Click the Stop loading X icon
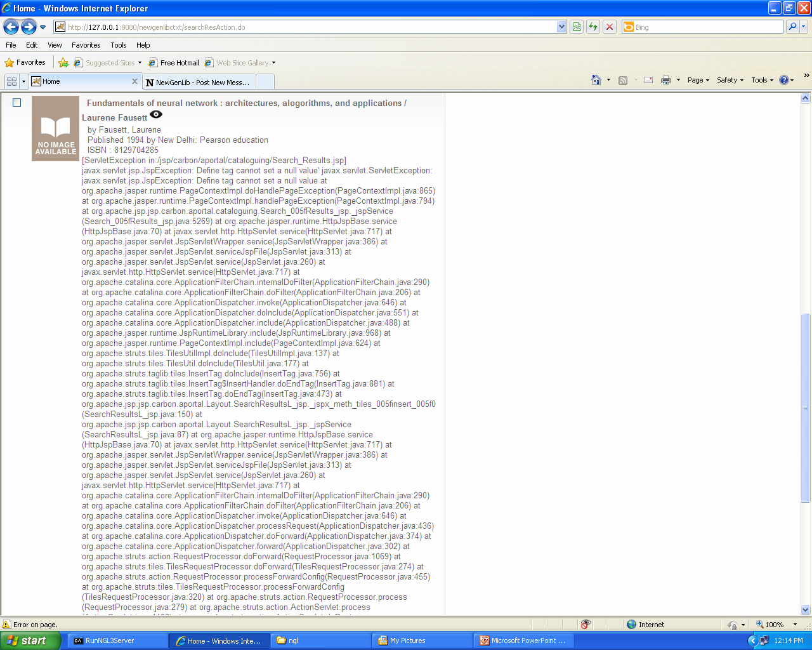The height and width of the screenshot is (650, 812). (x=610, y=27)
